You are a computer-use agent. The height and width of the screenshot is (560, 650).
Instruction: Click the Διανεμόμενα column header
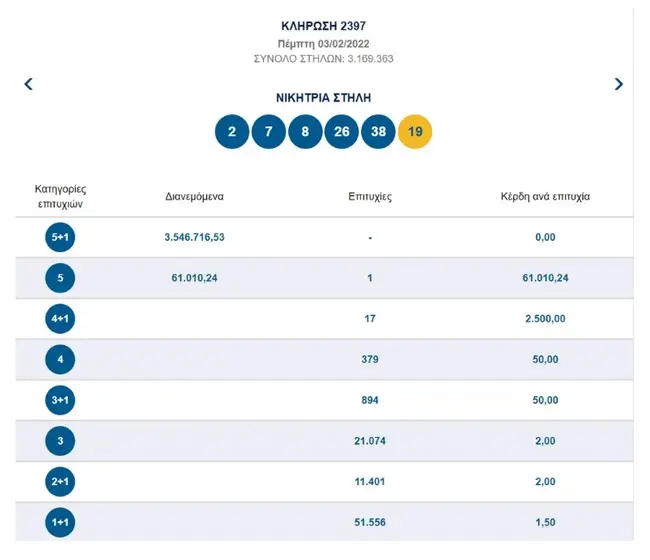194,197
